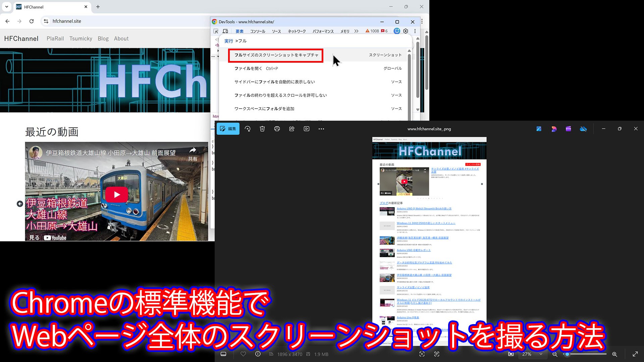Click the blue AI assistance icon in DevTools
This screenshot has height=362, width=644.
(x=397, y=31)
